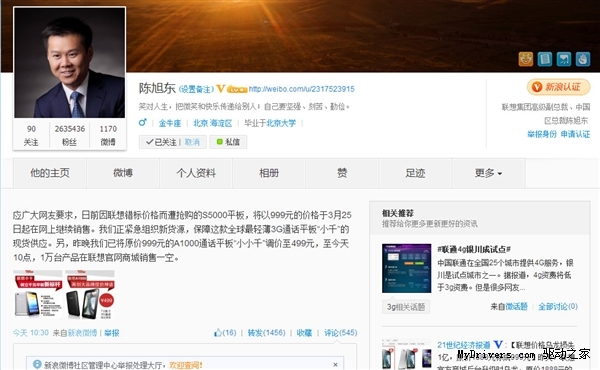Viewport: 600px width, 370px height.
Task: Click 举报身份 link
Action: coord(542,134)
